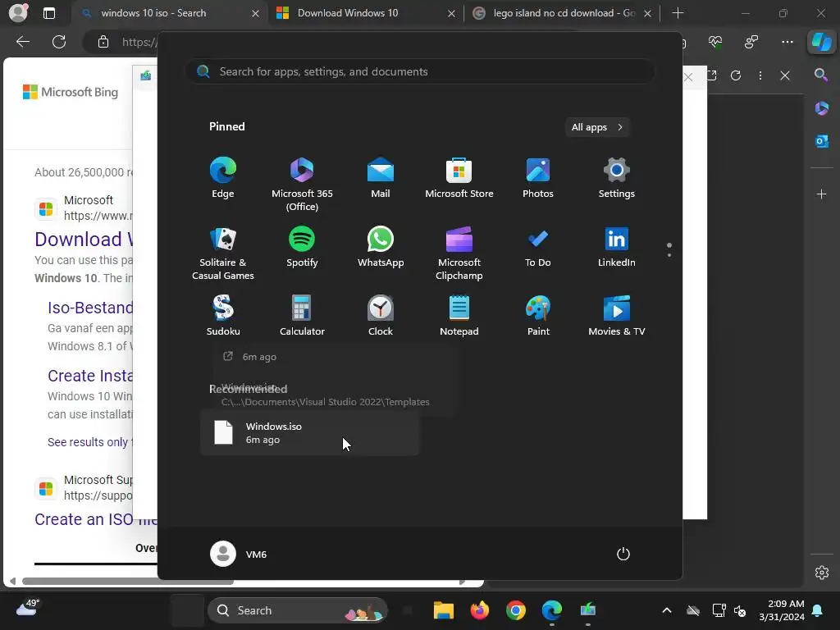Click the taskbar Search box

(297, 610)
